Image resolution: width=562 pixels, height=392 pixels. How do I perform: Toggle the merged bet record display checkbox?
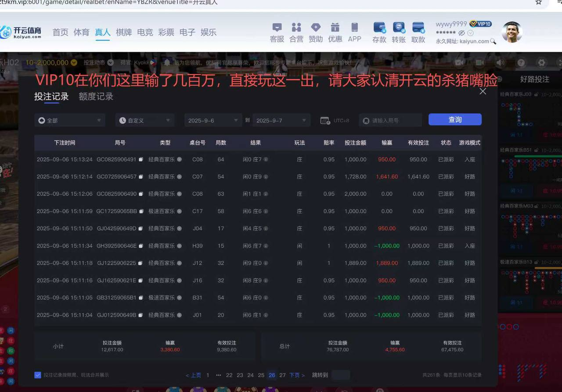coord(37,374)
